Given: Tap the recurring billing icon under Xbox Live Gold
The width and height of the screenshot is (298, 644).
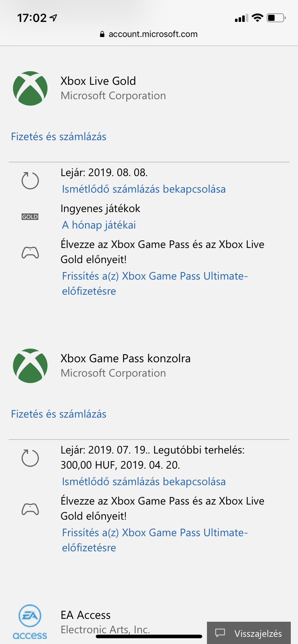Looking at the screenshot, I should click(30, 180).
